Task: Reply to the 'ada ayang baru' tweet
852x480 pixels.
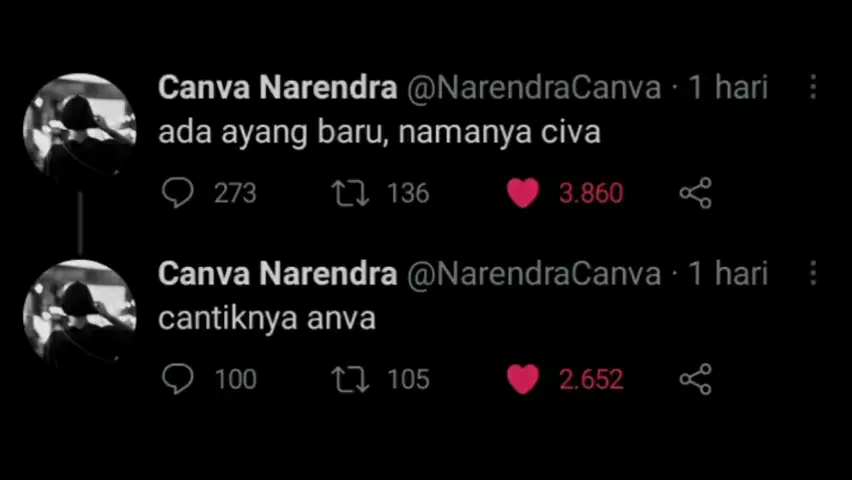Action: click(x=177, y=192)
